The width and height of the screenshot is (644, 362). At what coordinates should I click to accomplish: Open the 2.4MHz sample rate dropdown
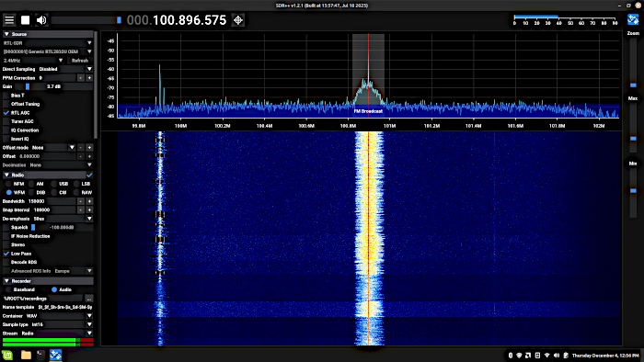pos(33,61)
